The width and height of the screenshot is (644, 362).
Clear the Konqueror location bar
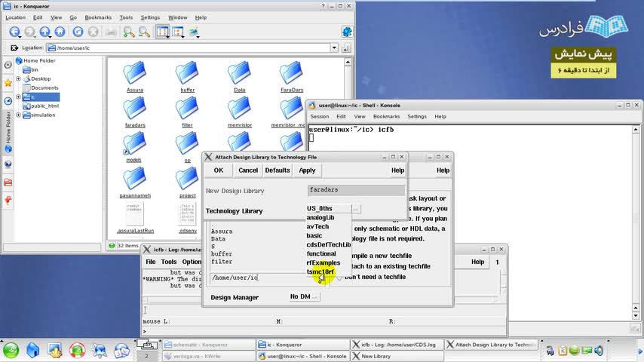14,48
